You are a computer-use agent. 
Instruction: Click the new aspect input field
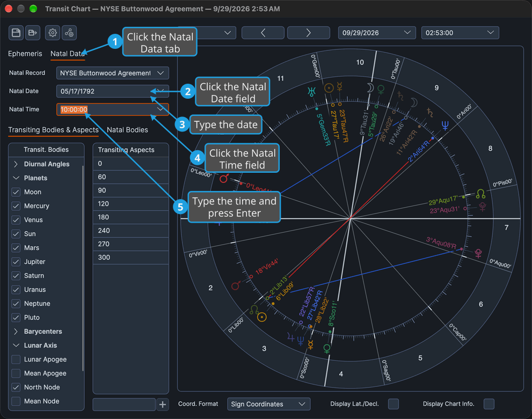(124, 405)
